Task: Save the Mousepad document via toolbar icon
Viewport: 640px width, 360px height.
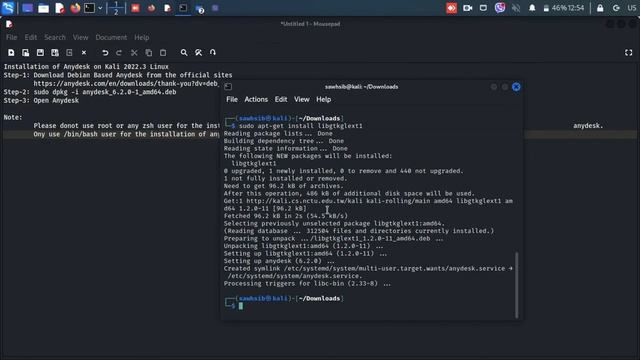Action: (x=40, y=53)
